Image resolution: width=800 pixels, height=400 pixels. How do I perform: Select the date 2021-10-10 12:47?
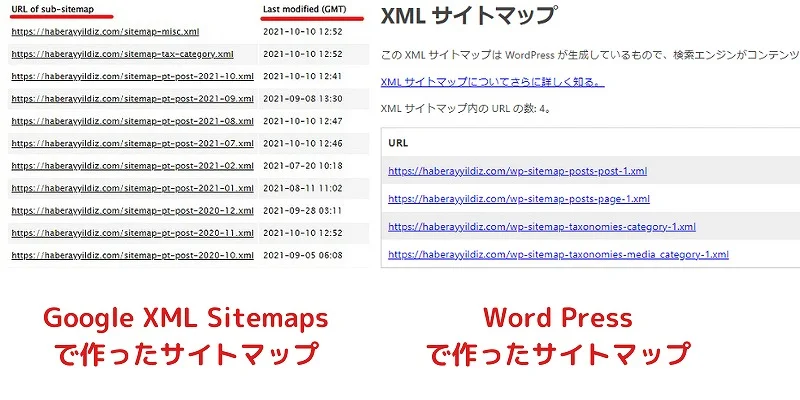point(303,121)
